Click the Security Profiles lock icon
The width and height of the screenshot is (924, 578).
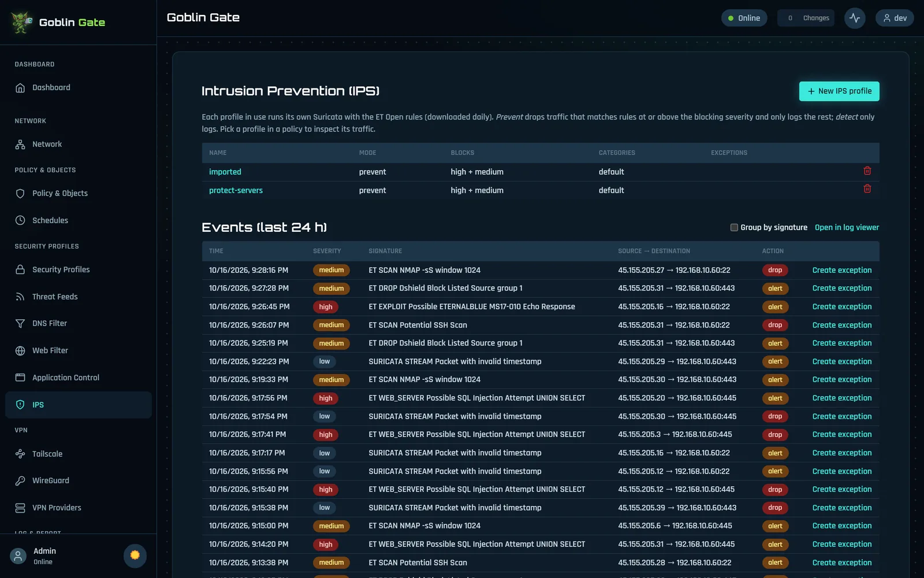[20, 269]
